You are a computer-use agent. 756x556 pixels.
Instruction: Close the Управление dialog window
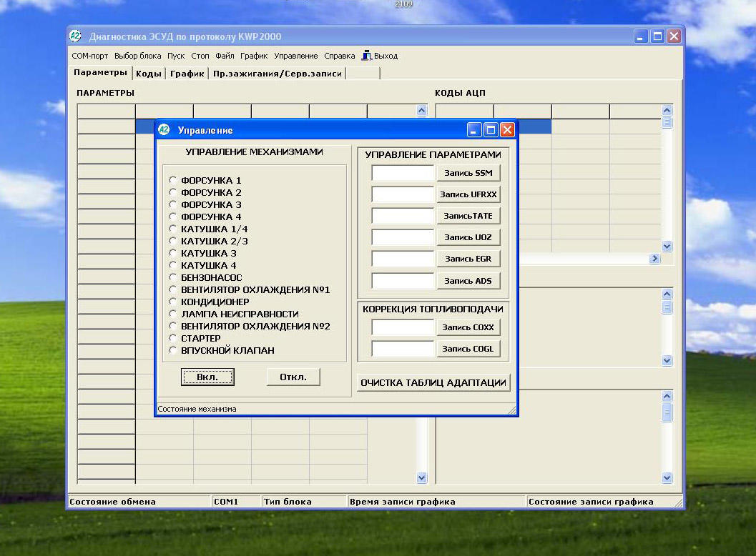[x=507, y=130]
